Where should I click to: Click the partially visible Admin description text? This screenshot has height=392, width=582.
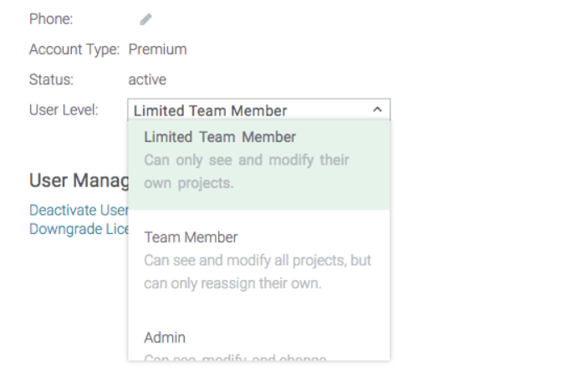[235, 358]
